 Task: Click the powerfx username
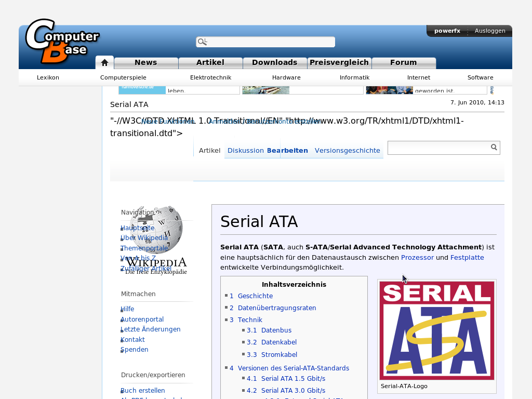point(447,31)
